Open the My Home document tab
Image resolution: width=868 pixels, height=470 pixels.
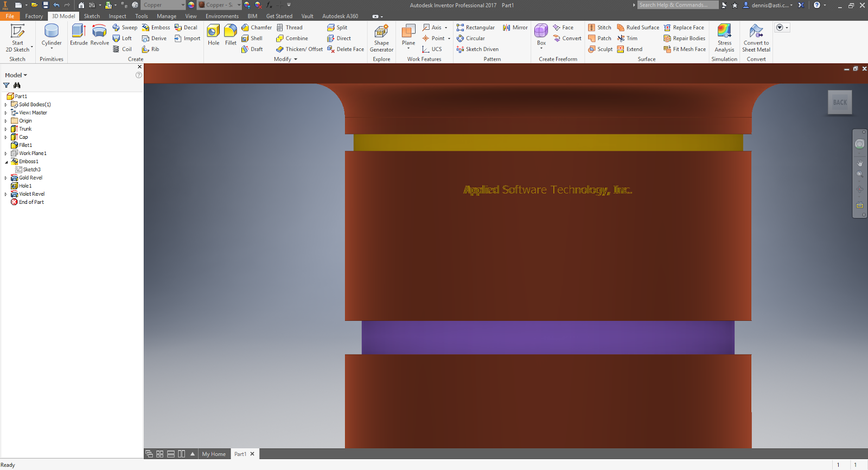pos(214,454)
